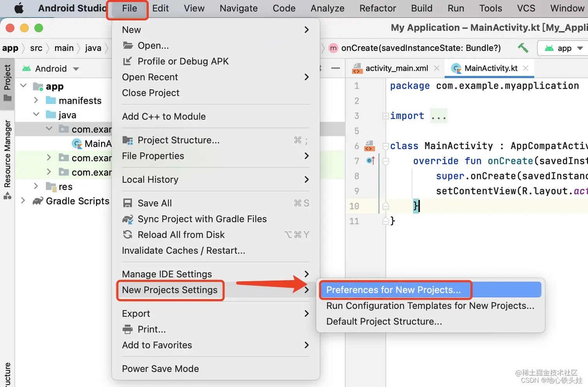
Task: Expand Gradle Scripts
Action: click(23, 201)
